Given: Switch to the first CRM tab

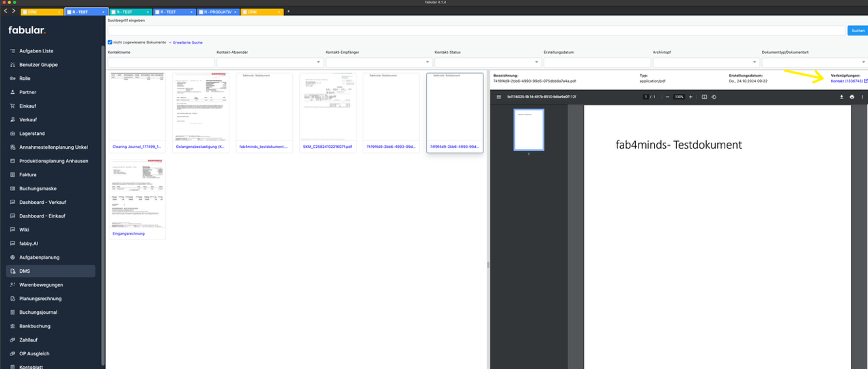Looking at the screenshot, I should pos(42,12).
